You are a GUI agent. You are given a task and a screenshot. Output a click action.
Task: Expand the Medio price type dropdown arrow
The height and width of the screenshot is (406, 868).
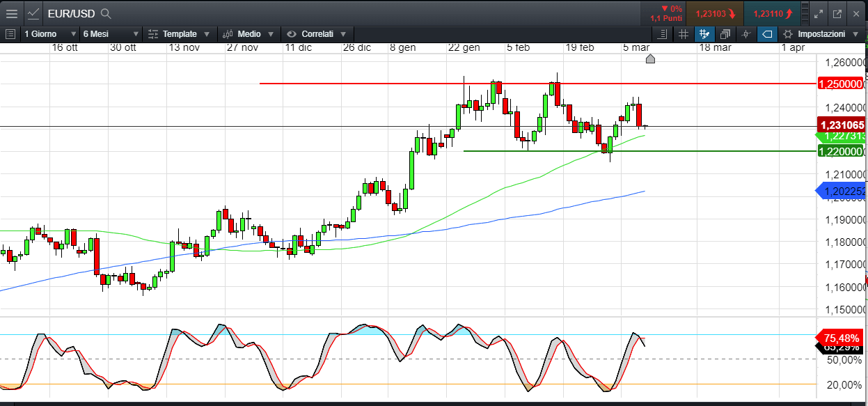pyautogui.click(x=271, y=34)
